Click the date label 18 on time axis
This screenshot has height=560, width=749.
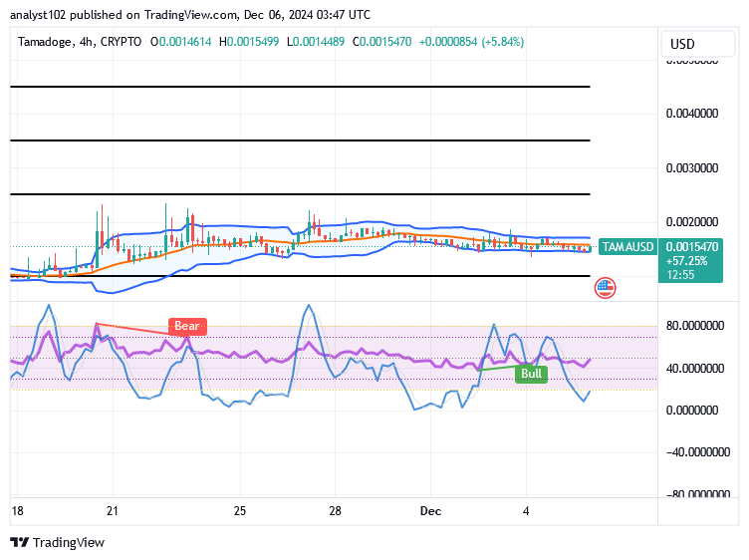coord(17,511)
